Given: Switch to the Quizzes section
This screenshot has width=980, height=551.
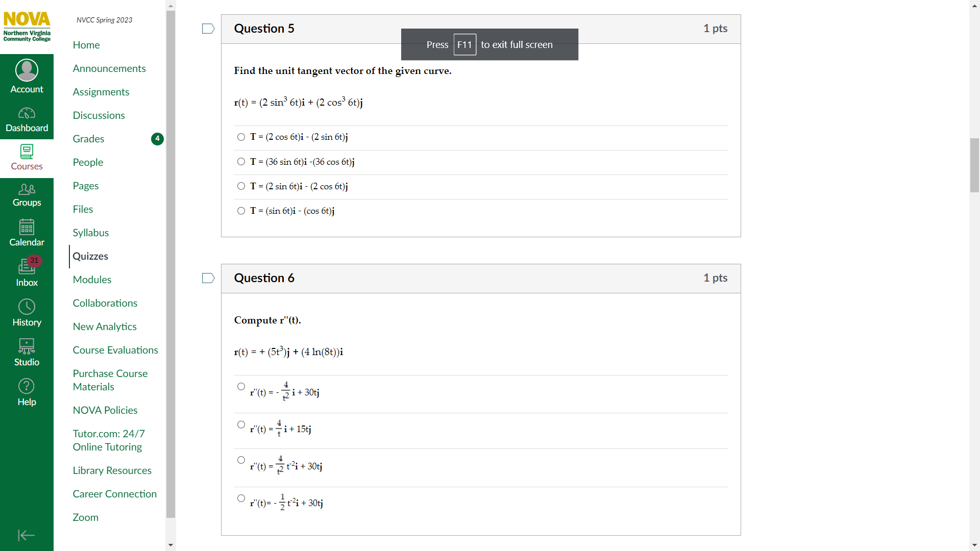Looking at the screenshot, I should pyautogui.click(x=90, y=256).
